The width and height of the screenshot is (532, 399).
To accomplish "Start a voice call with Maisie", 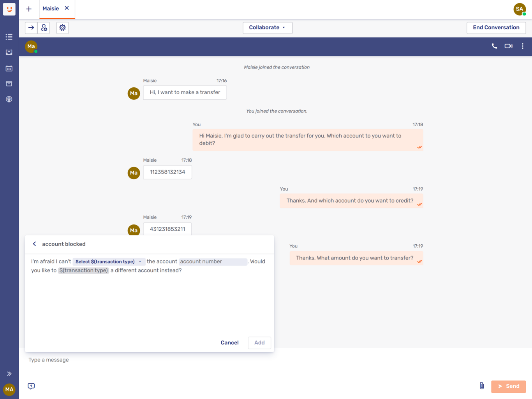I will coord(494,46).
